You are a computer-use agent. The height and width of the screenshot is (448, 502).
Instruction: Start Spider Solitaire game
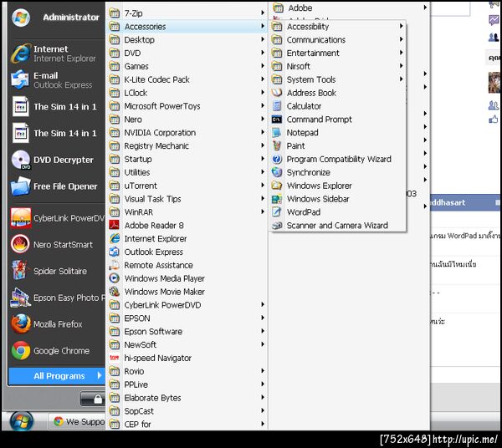(56, 271)
